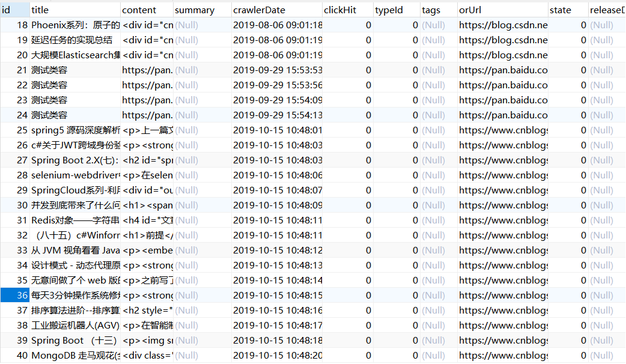Select the '测试类容' title in row 21
Image resolution: width=626 pixels, height=364 pixels.
pyautogui.click(x=75, y=70)
